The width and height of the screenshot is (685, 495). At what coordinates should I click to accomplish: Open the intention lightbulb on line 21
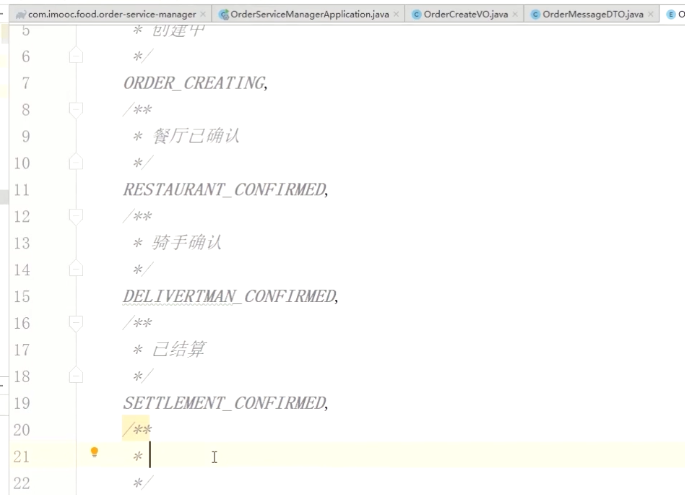pos(94,452)
